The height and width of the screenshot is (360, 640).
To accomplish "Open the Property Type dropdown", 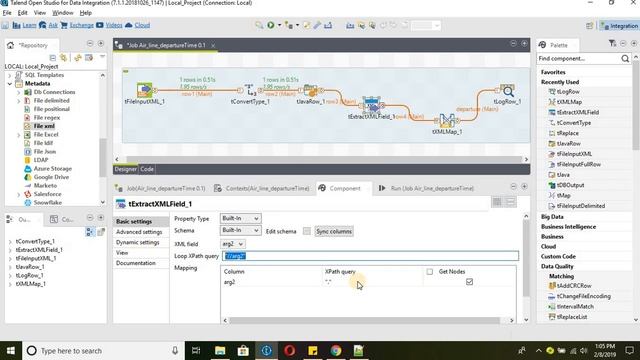I will pyautogui.click(x=240, y=218).
